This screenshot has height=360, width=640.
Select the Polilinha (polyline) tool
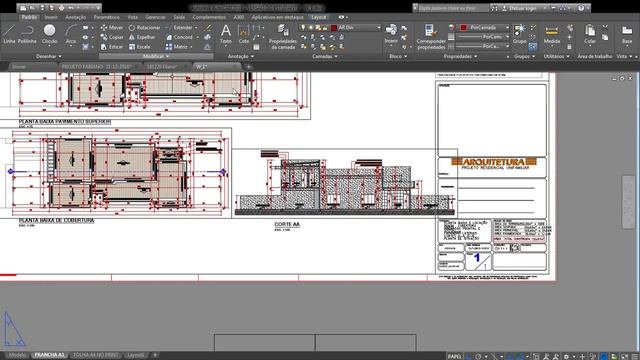coord(27,33)
